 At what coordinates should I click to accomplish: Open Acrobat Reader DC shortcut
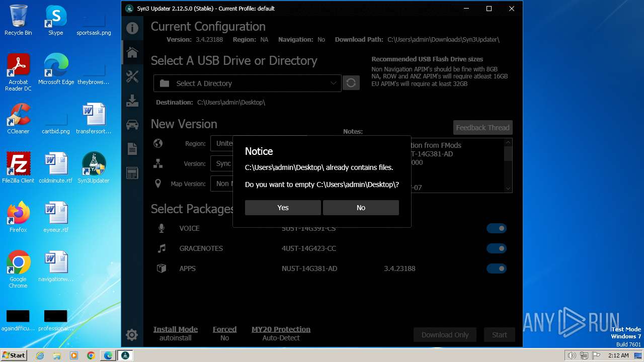click(18, 72)
